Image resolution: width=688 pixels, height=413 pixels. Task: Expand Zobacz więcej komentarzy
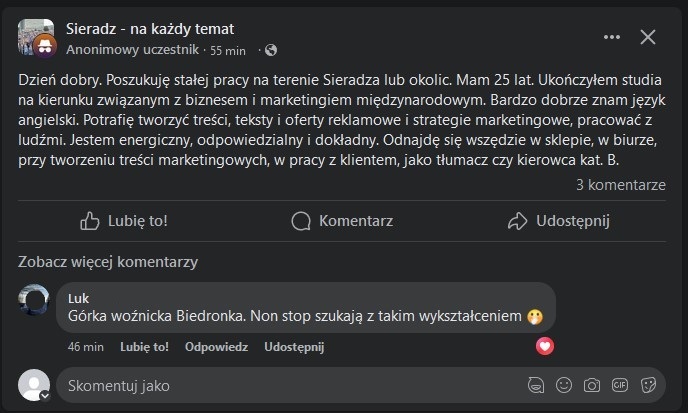point(108,262)
